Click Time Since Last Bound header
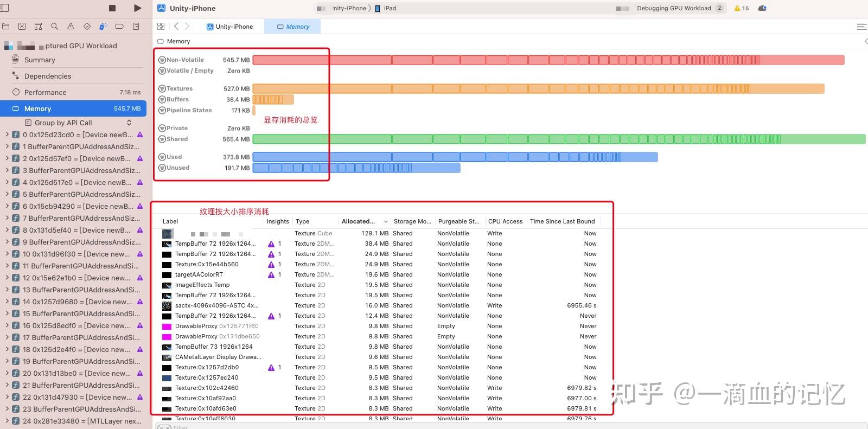Screen dimensions: 868x429 (562, 221)
